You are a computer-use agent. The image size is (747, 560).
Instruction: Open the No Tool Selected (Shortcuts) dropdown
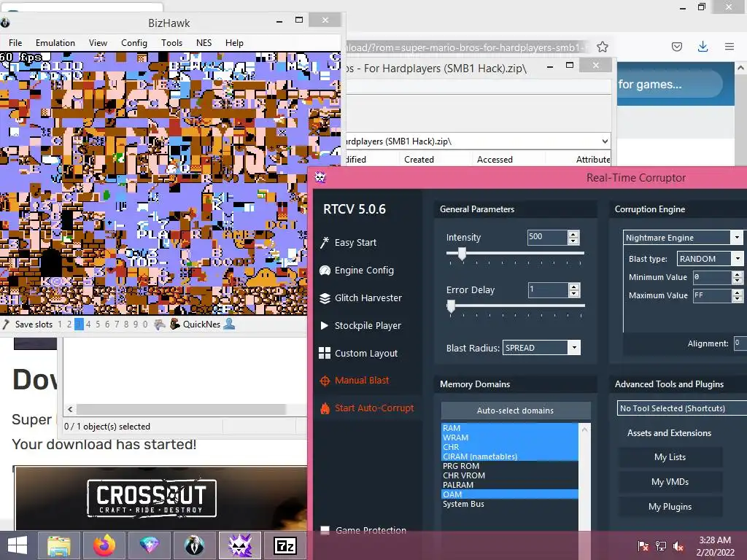tap(681, 408)
